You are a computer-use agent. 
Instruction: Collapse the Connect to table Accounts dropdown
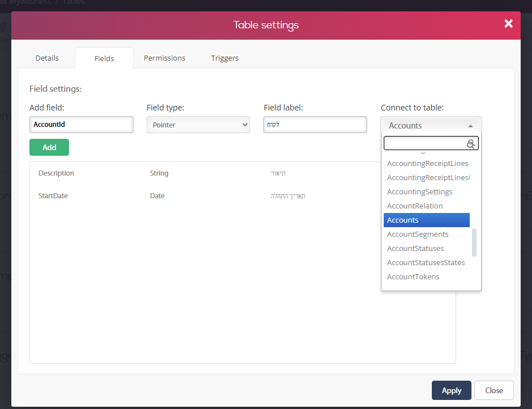click(x=431, y=125)
